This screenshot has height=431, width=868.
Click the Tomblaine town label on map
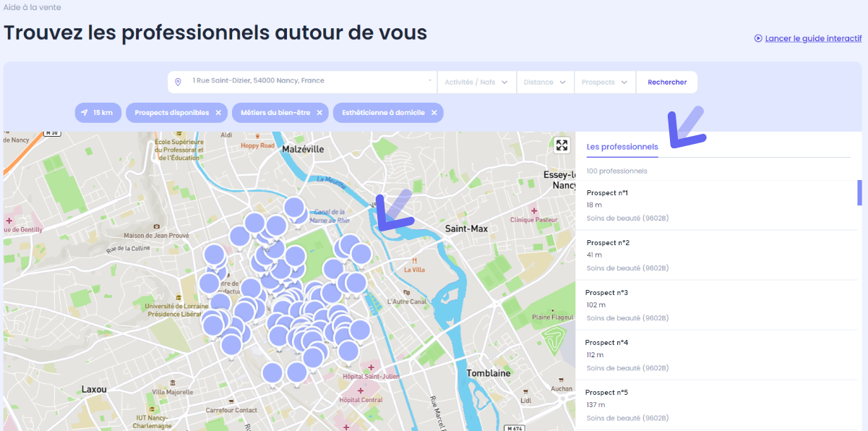pyautogui.click(x=489, y=373)
